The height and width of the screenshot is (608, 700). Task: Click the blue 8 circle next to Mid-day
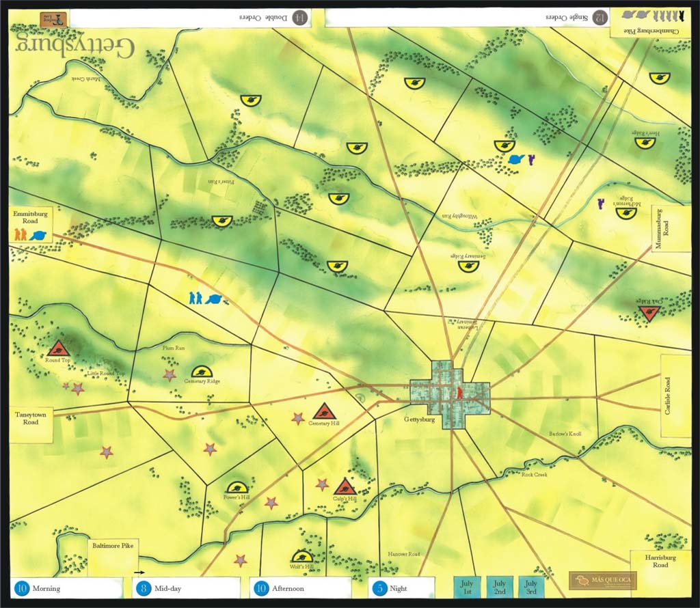(x=144, y=588)
